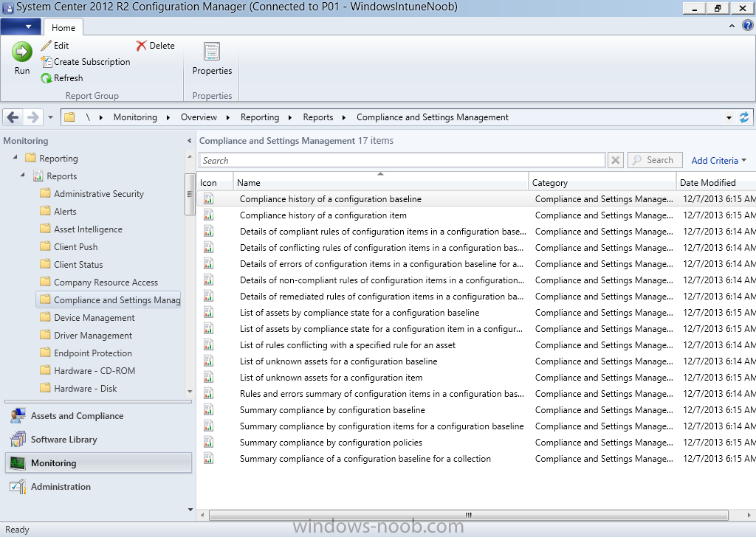Open the navigation history dropdown arrow
756x537 pixels.
click(50, 117)
